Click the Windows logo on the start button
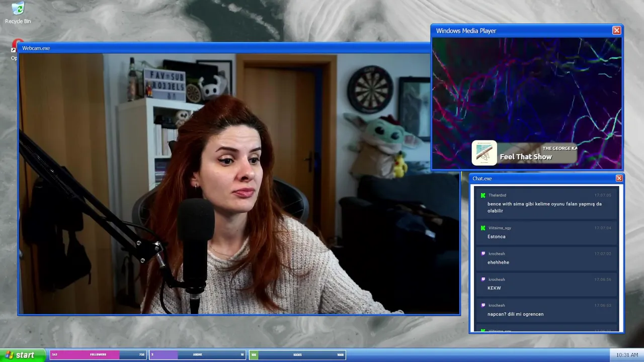This screenshot has height=362, width=644. [9, 355]
